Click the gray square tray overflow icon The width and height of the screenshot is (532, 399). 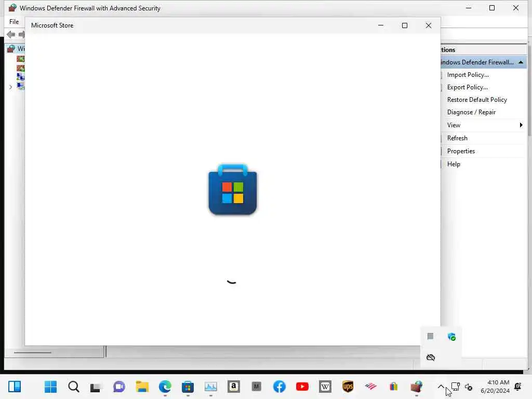430,336
